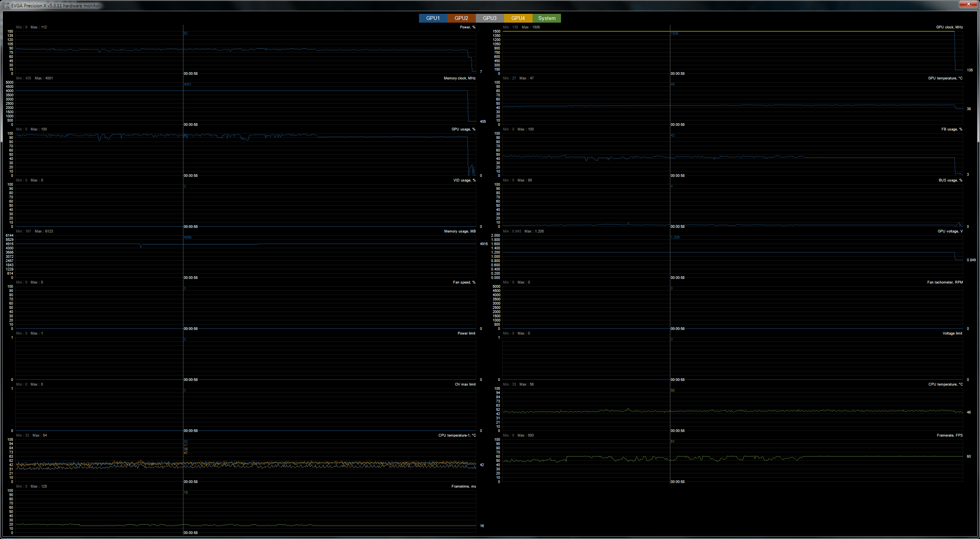Screen dimensions: 980x539
Task: Show the green System tab
Action: pos(547,18)
